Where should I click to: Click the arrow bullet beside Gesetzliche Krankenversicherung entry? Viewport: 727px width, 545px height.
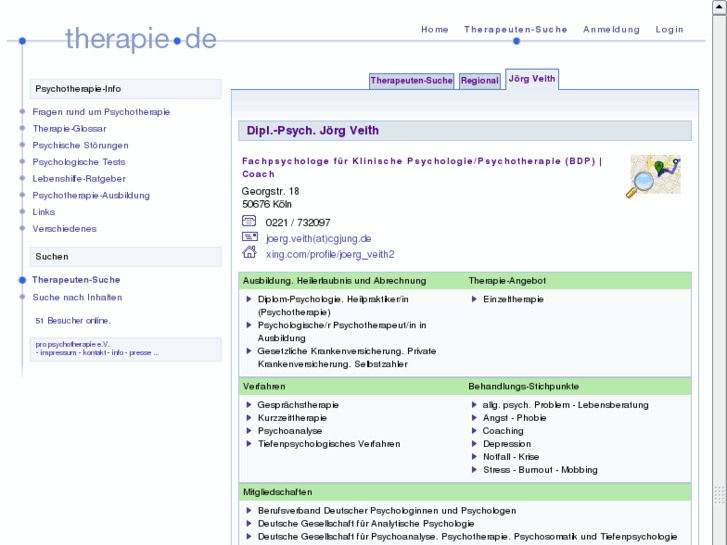[249, 351]
